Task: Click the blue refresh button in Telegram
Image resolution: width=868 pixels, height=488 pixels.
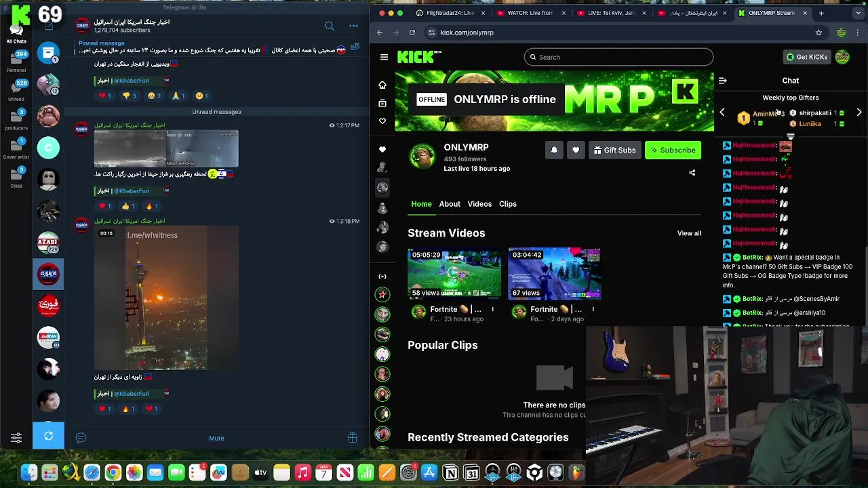Action: point(48,436)
